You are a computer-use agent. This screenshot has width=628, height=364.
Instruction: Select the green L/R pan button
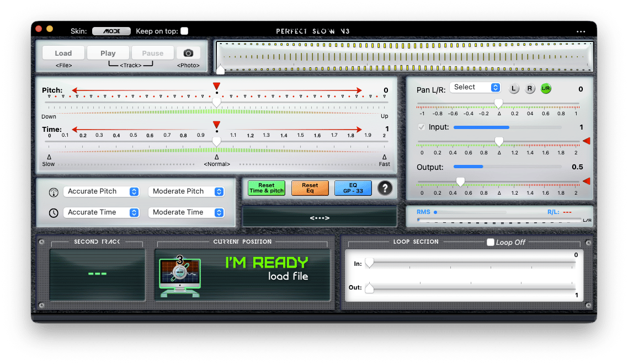coord(545,88)
